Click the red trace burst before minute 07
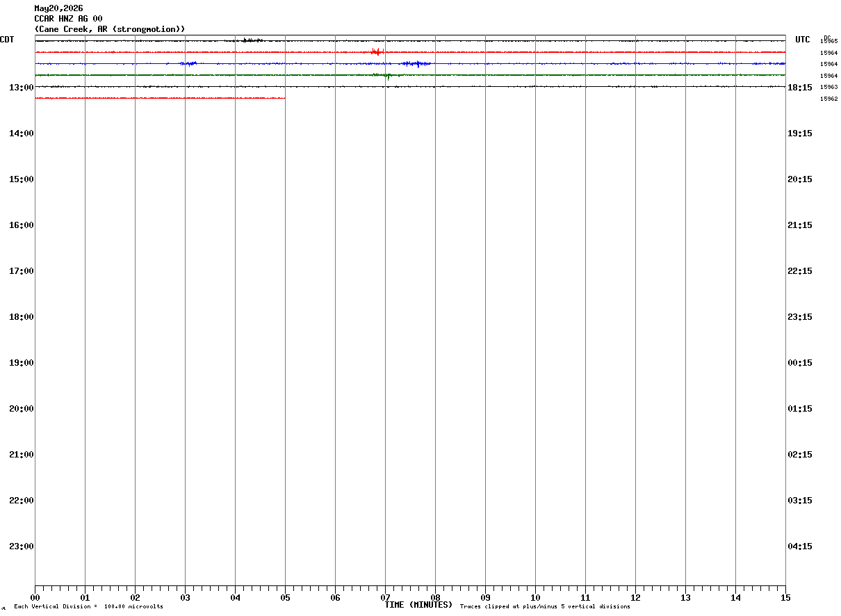The image size is (841, 616). coord(377,51)
